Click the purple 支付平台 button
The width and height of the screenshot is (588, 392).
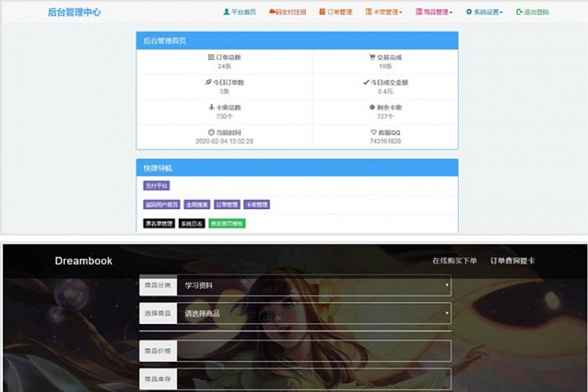coord(156,186)
